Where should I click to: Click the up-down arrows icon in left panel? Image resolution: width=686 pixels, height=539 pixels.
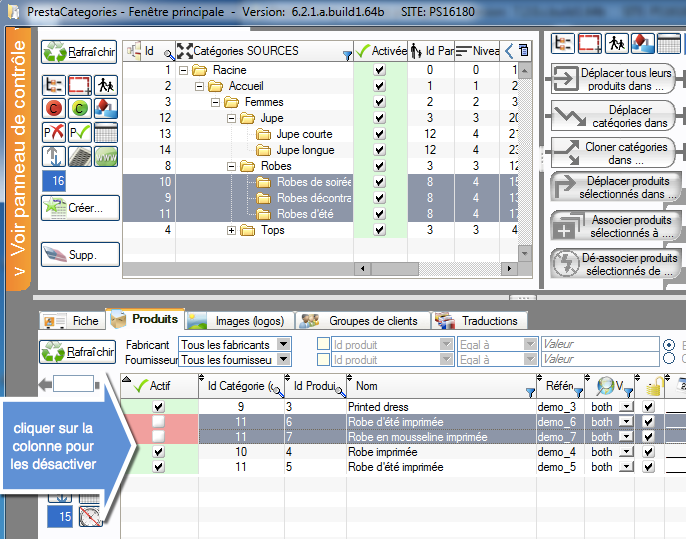point(54,157)
